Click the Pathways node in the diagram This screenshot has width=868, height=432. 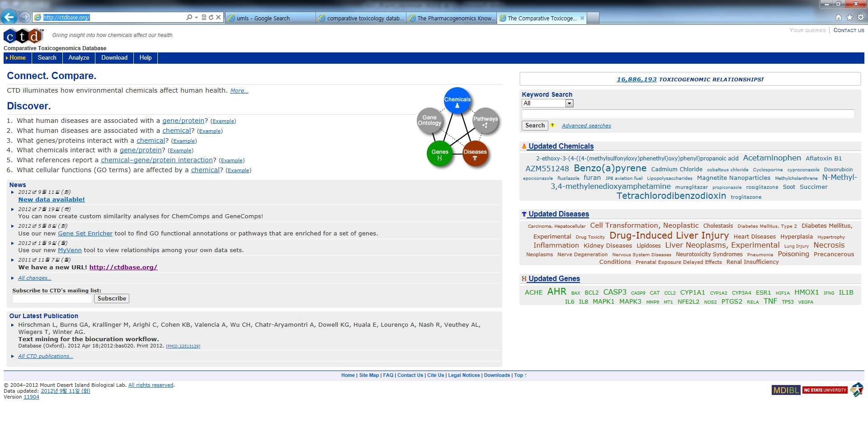485,121
